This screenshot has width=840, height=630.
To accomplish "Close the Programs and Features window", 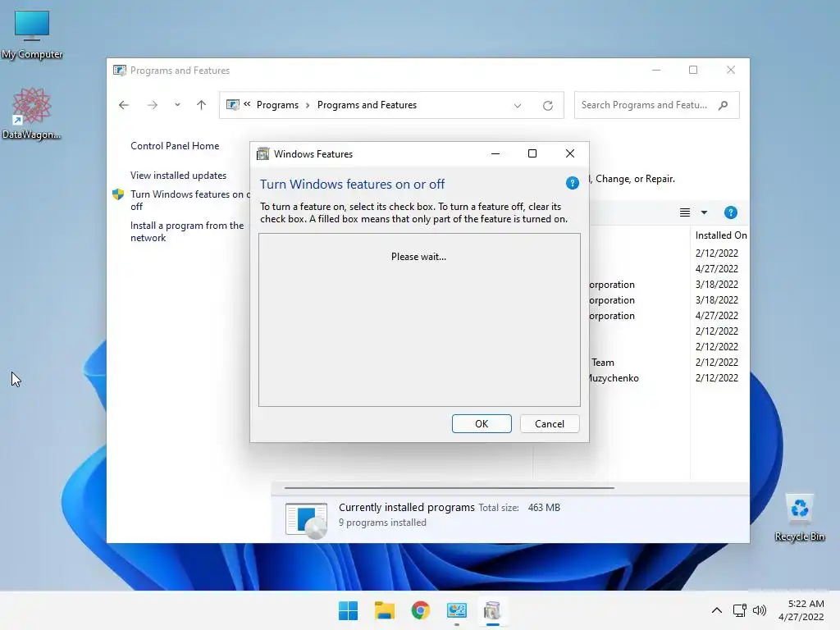I will coord(731,71).
